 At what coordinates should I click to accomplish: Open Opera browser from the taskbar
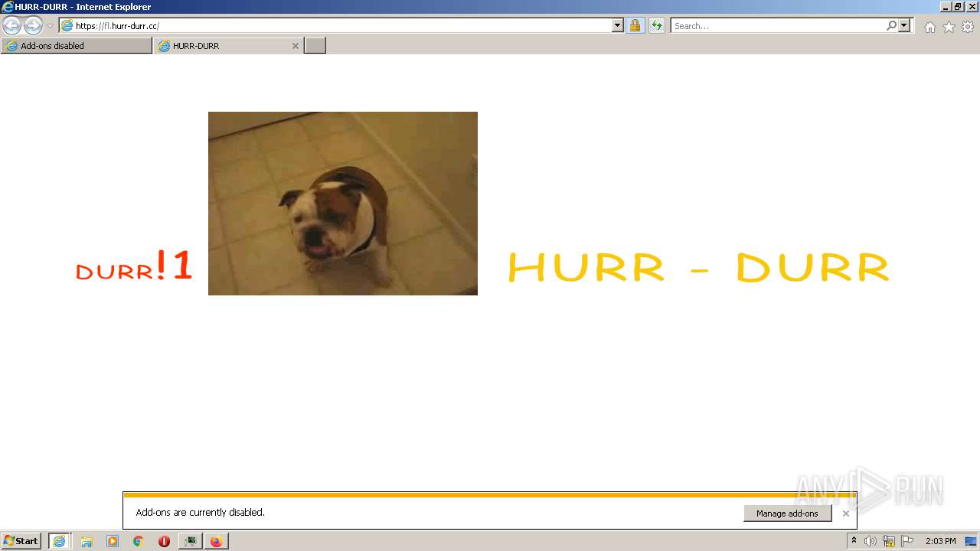coord(164,541)
